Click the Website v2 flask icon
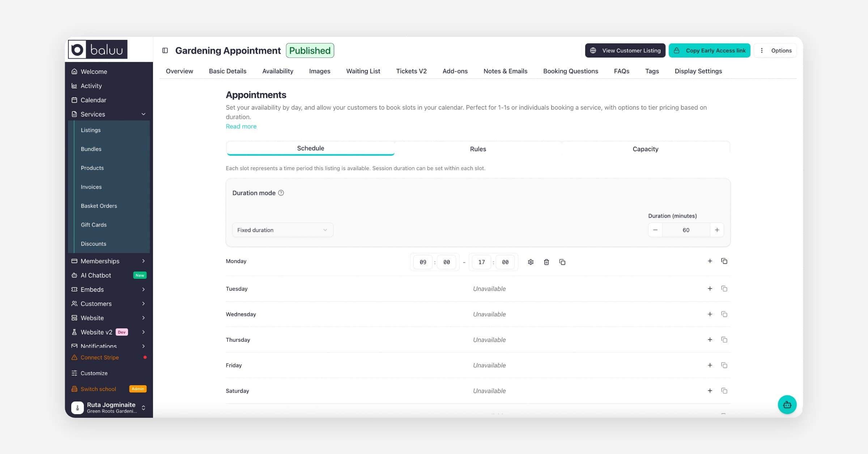Viewport: 868px width, 454px height. (x=74, y=332)
